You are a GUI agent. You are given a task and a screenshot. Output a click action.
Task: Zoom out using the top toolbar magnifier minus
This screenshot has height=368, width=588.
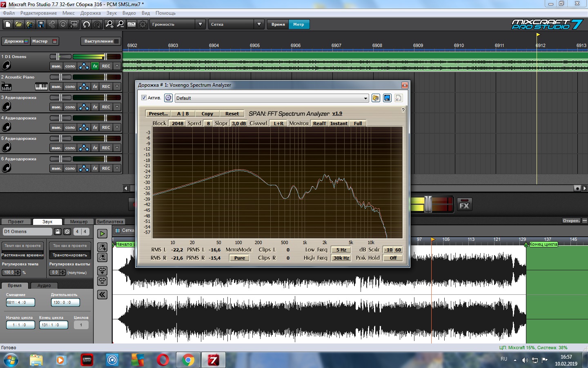[120, 25]
